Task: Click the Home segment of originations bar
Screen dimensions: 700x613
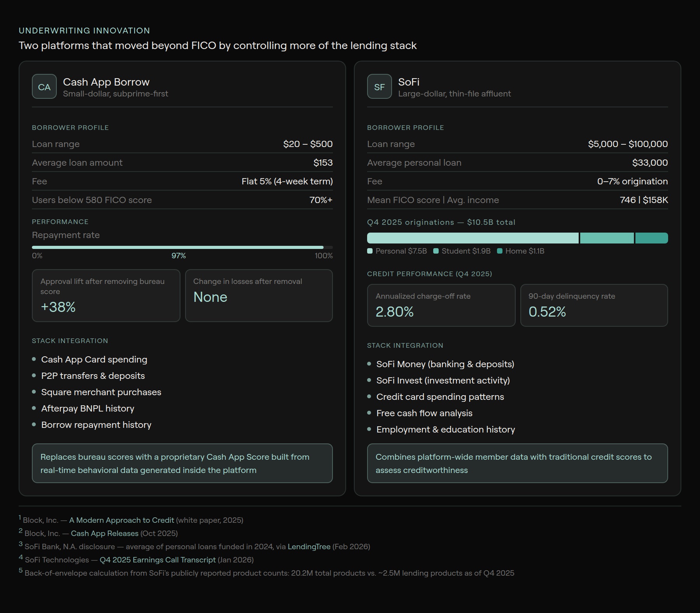Action: [651, 238]
